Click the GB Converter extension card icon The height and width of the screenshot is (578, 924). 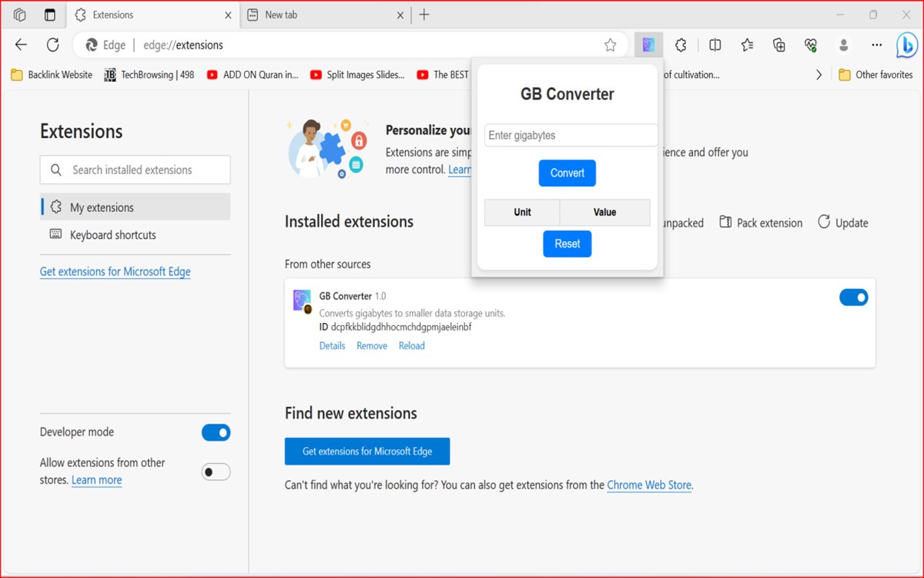(x=303, y=301)
